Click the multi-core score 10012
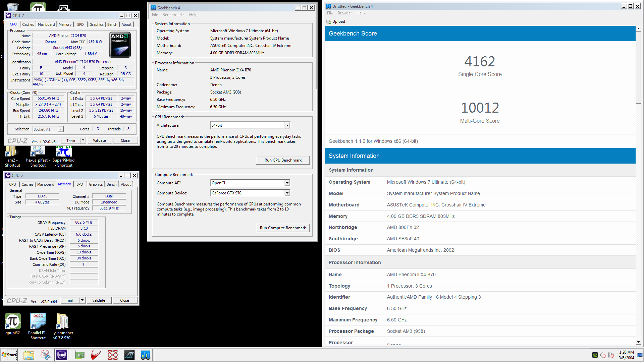Screen dimensions: 644x362 coord(480,108)
